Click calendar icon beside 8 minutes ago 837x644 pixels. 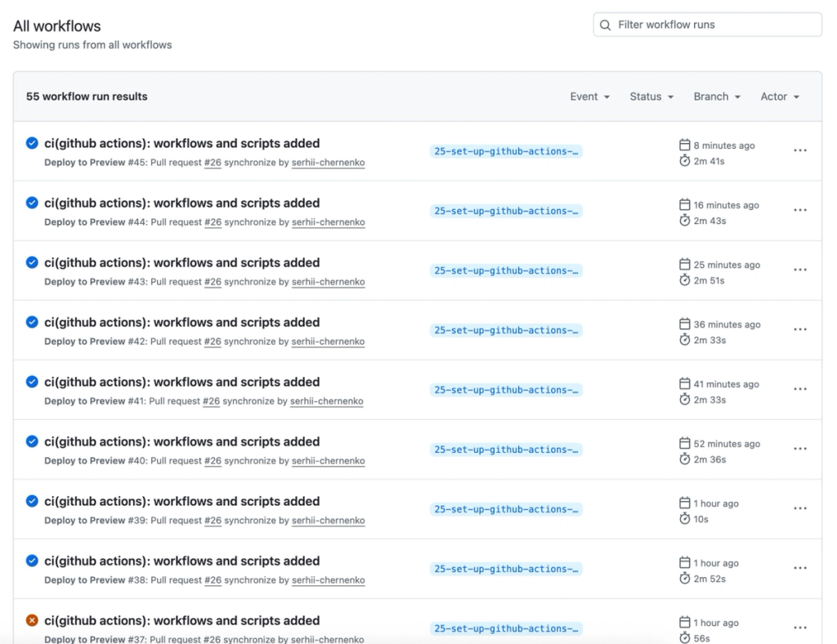pos(685,145)
